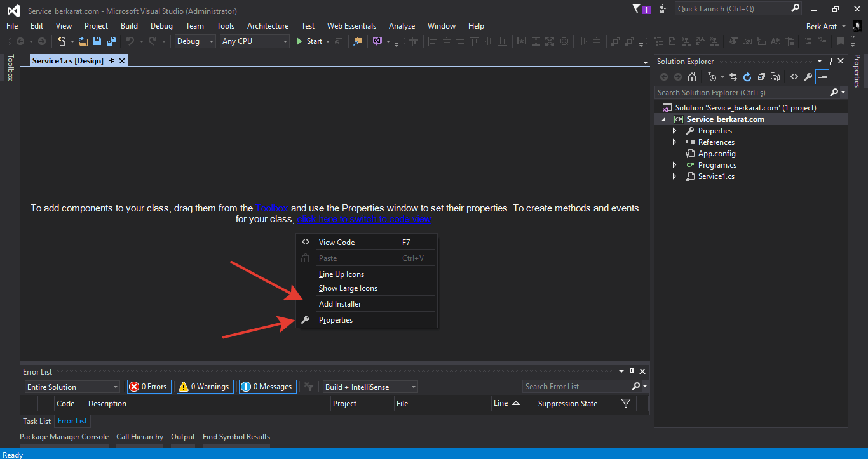
Task: Click the New Project toolbar icon
Action: (x=62, y=41)
